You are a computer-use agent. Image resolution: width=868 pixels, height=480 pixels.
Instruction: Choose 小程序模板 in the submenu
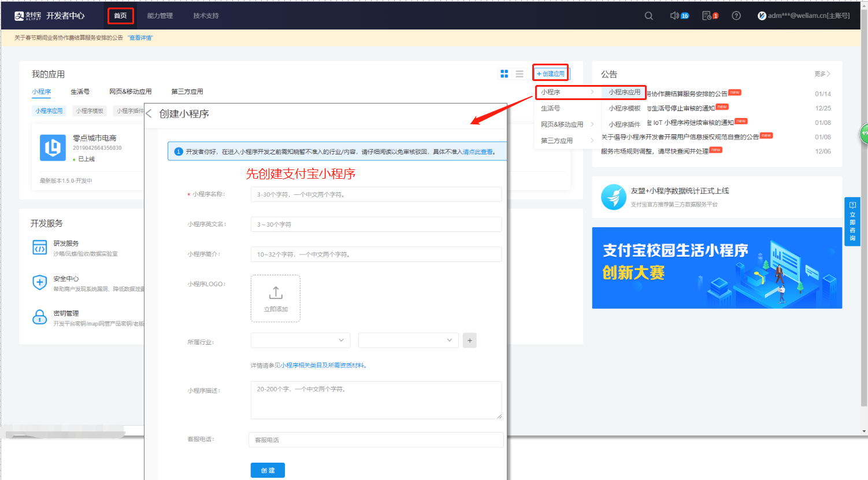click(x=625, y=108)
